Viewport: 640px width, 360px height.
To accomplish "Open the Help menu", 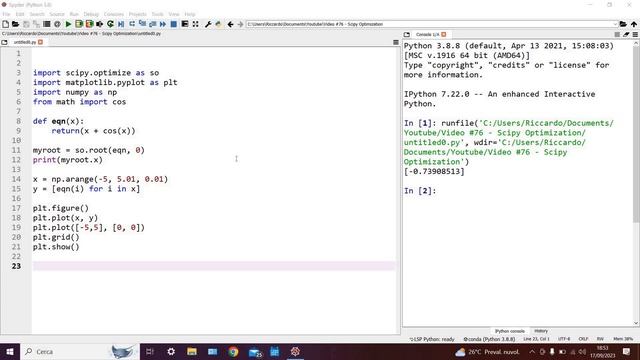I will (x=190, y=14).
